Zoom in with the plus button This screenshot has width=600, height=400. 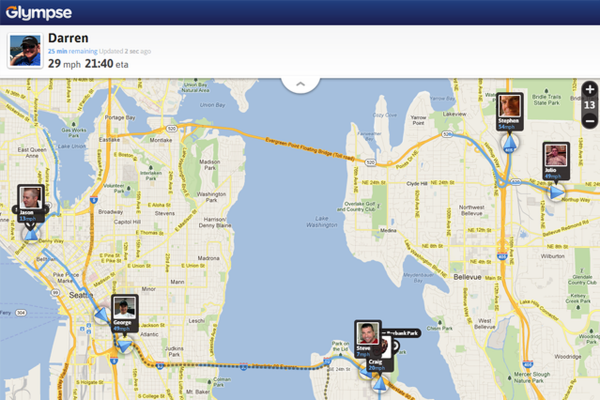pos(590,90)
